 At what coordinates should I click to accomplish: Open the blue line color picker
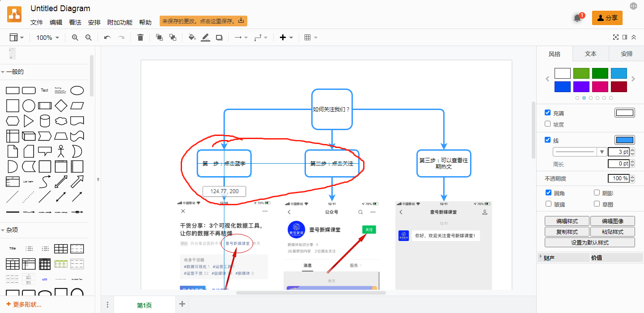(625, 140)
